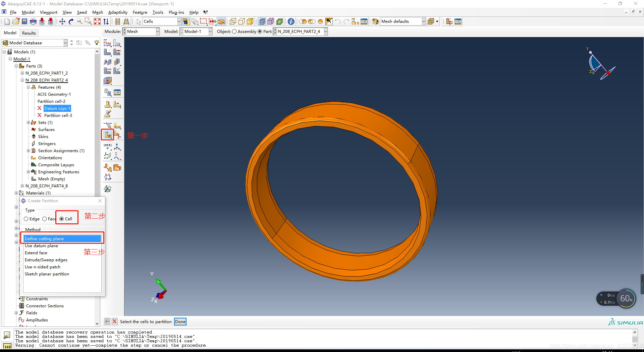644x352 pixels.
Task: Select Partition cell-3 feature in tree
Action: pyautogui.click(x=58, y=116)
